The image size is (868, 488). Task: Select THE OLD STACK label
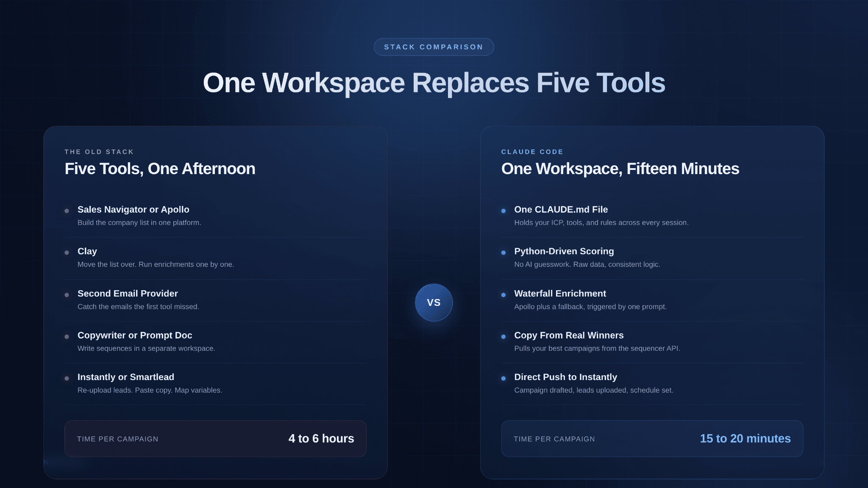pyautogui.click(x=99, y=152)
